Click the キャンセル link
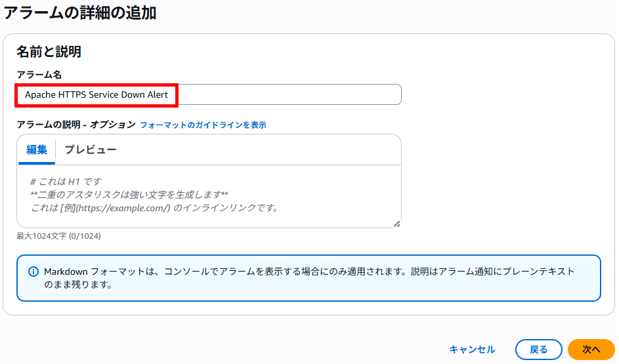Viewport: 619px width, 364px height. coord(472,350)
